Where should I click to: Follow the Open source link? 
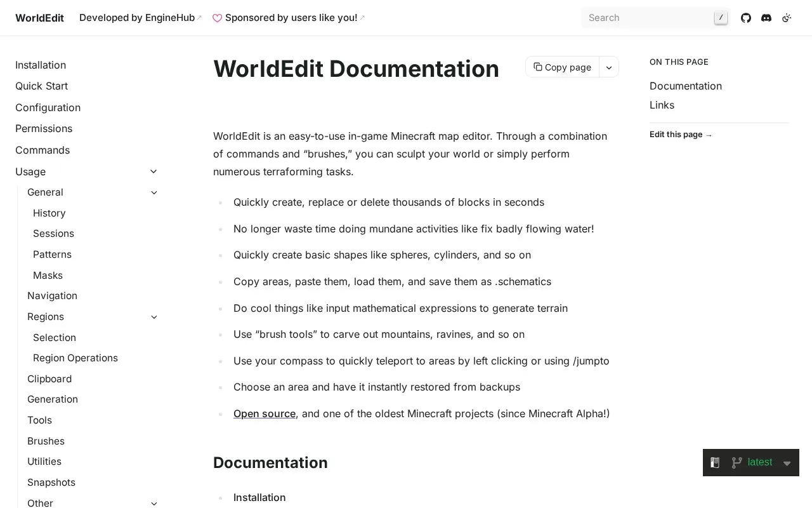pyautogui.click(x=265, y=413)
